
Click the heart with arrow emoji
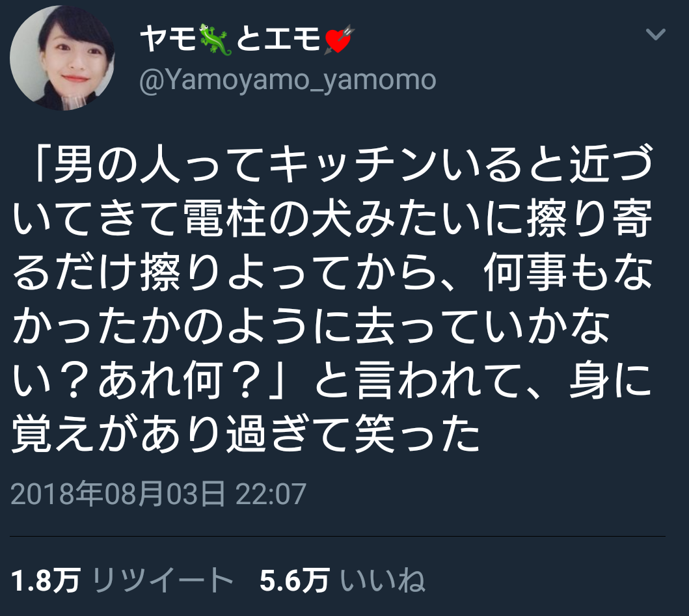click(339, 39)
